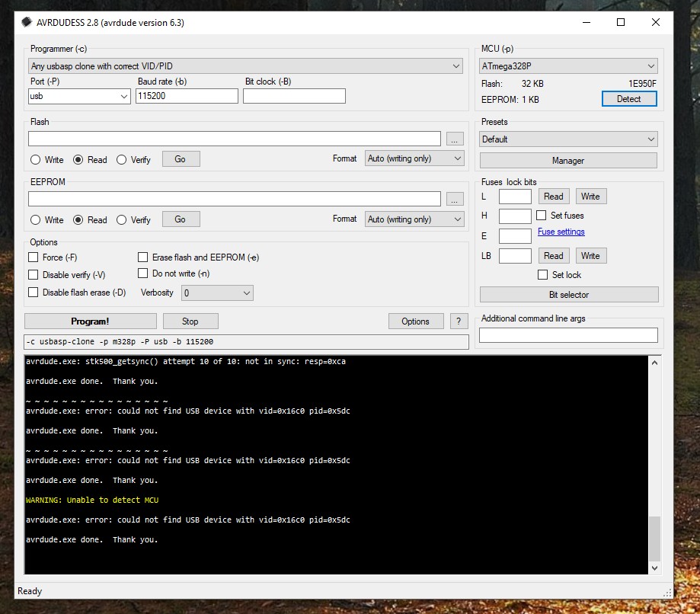Click the 1E950F signature value
Image resolution: width=700 pixels, height=614 pixels.
[x=642, y=84]
